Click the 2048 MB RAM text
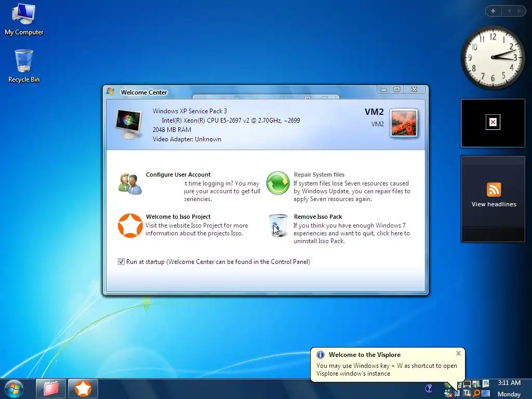 pyautogui.click(x=171, y=129)
